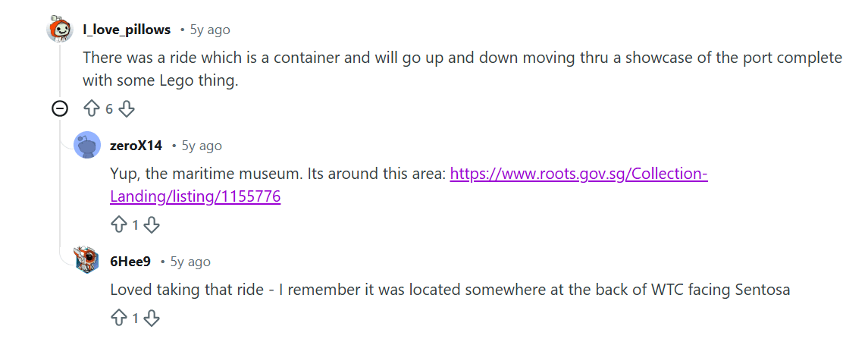Click the vote count 6 on the top comment
The width and height of the screenshot is (868, 342).
point(109,109)
